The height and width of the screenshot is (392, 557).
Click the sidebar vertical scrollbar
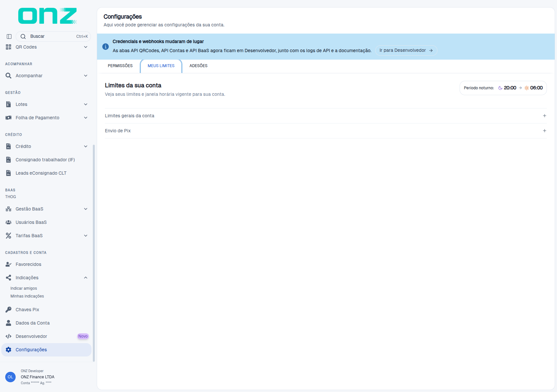point(94,253)
